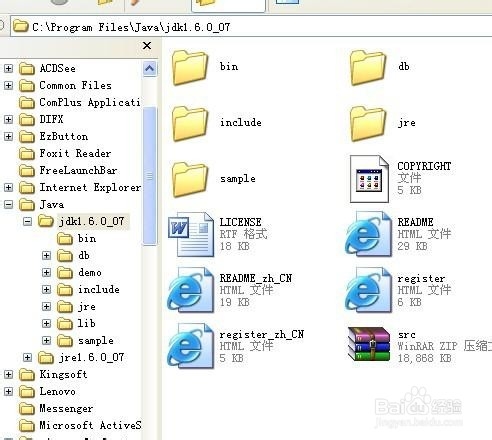Open the db folder icon in file pane
This screenshot has height=440, width=492.
pos(368,68)
